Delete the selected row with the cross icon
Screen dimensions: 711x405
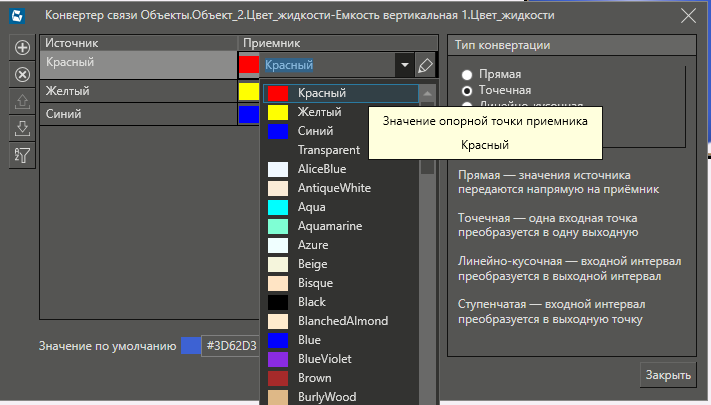pyautogui.click(x=22, y=74)
